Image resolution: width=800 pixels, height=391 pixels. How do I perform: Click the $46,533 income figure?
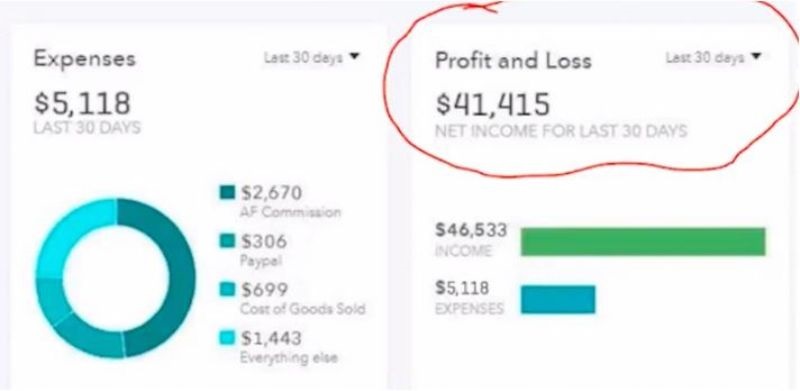point(471,230)
